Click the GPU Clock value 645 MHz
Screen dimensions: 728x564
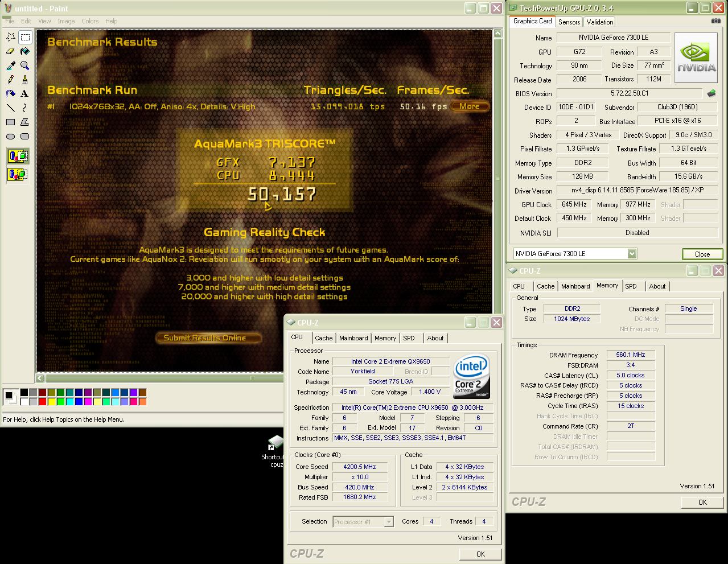point(574,204)
